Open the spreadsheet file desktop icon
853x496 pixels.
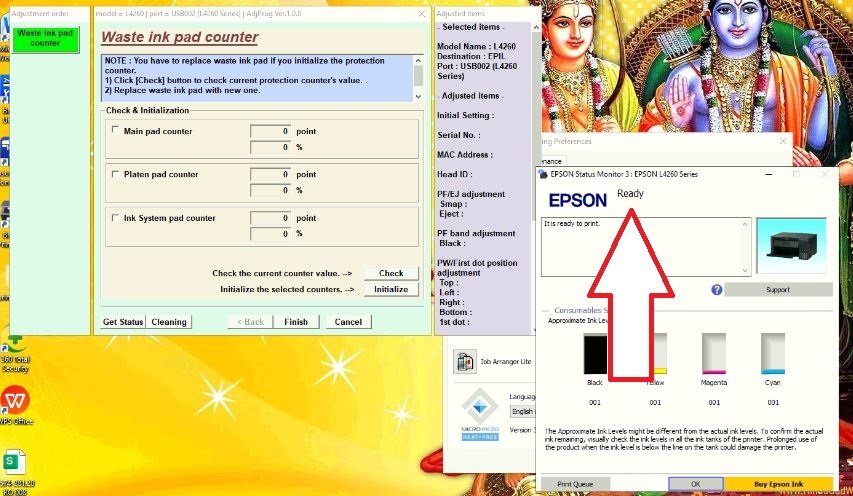point(15,471)
